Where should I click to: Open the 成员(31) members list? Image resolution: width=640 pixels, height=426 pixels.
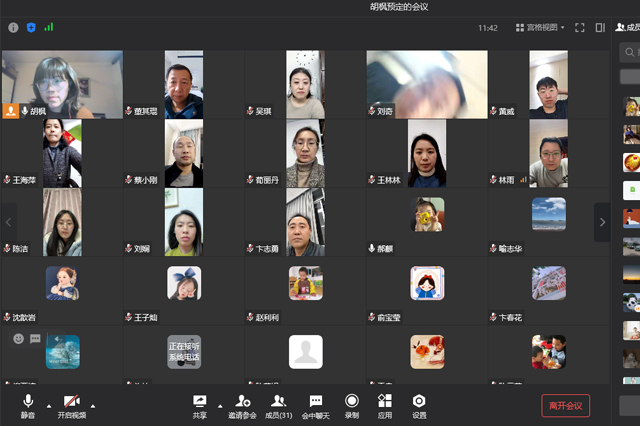pyautogui.click(x=278, y=404)
